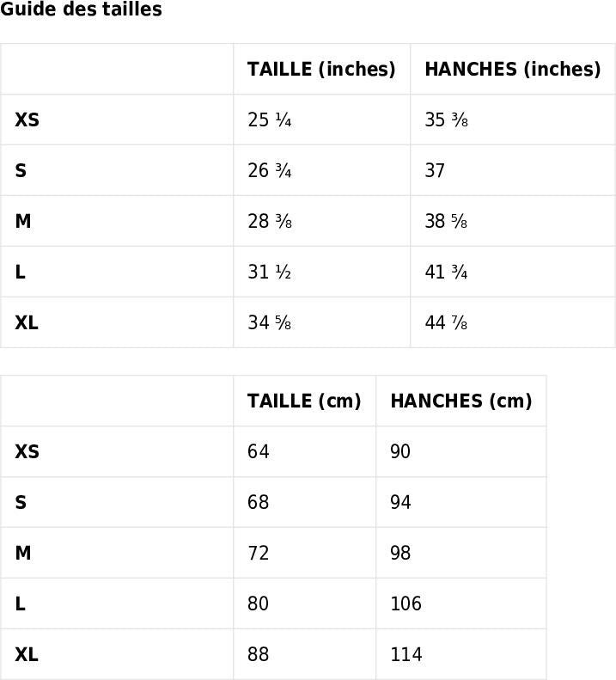616x680 pixels.
Task: Select the TAILLE (cm) column header
Action: point(304,401)
